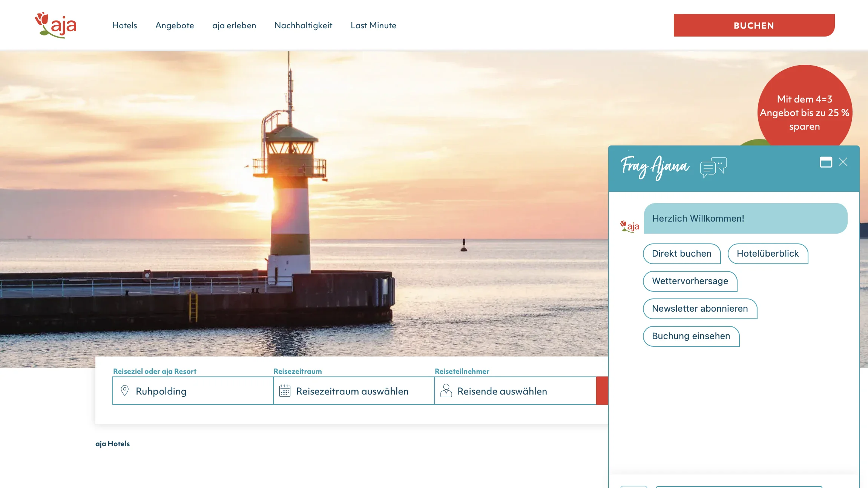Open the Hotels menu
Image resolution: width=868 pixels, height=488 pixels.
point(124,26)
